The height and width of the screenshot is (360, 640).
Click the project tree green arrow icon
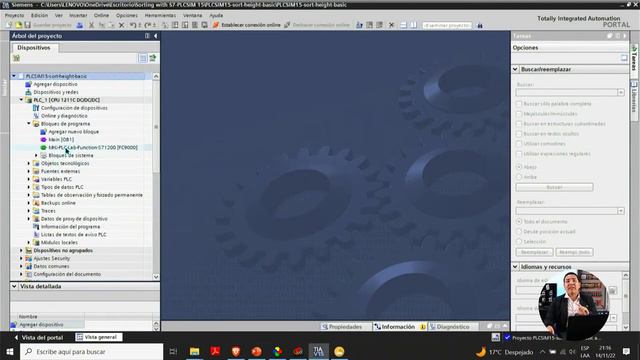tap(153, 58)
